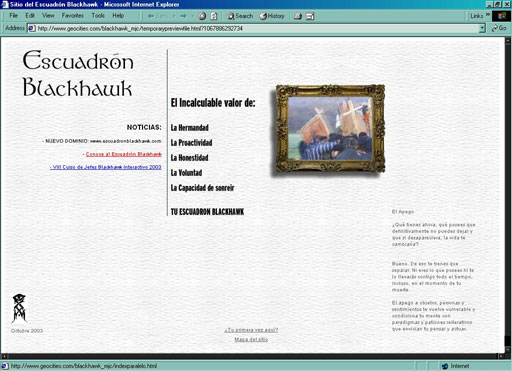Click the Go button next to address bar
Viewport: 512px width, 371px height.
click(x=499, y=28)
